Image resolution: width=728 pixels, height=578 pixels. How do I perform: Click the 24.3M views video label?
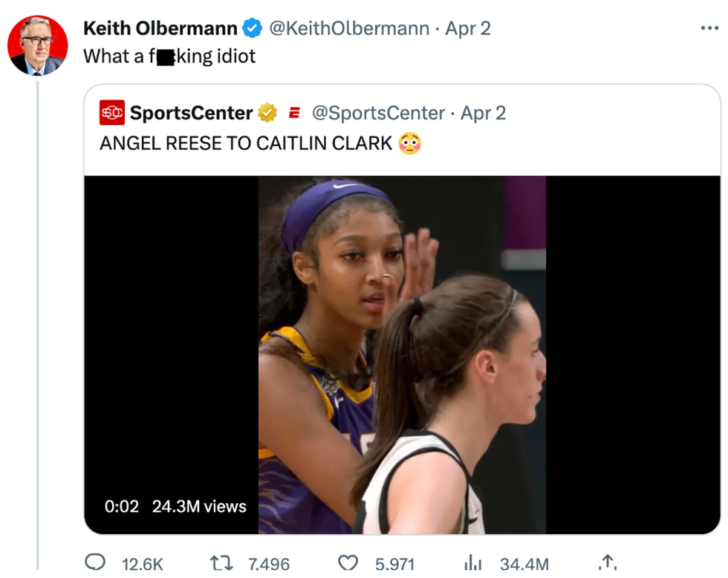coord(199,507)
